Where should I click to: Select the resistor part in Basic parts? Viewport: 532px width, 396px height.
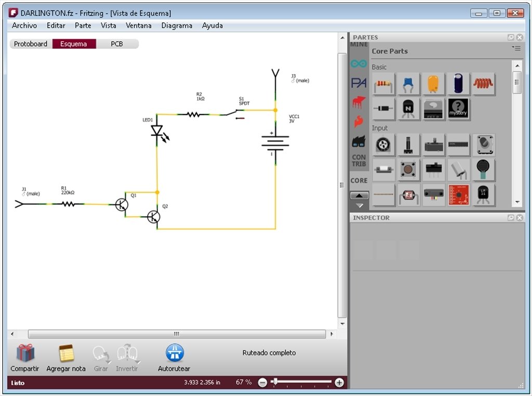pos(384,84)
